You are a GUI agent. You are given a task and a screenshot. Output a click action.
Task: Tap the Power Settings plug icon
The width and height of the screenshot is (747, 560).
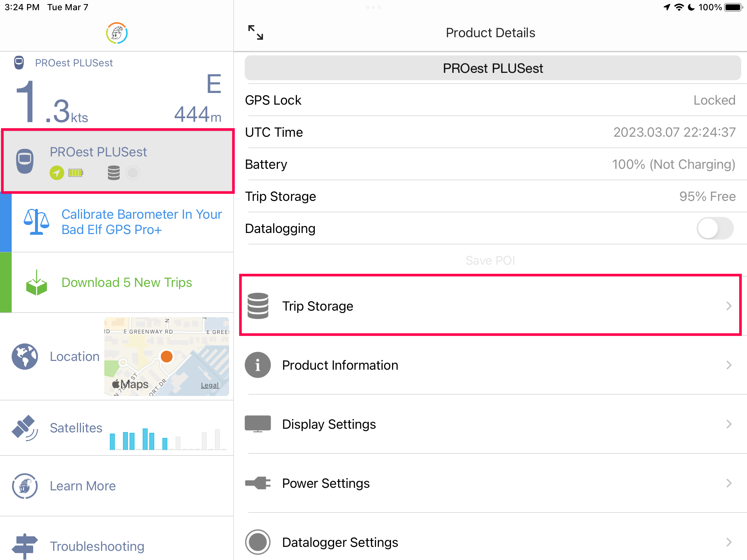258,483
